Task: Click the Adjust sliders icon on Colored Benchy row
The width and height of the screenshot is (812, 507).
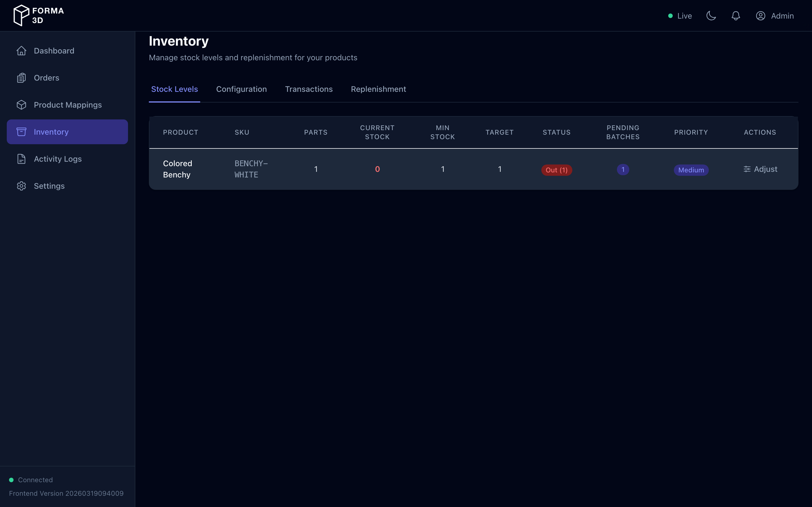Action: [x=747, y=169]
